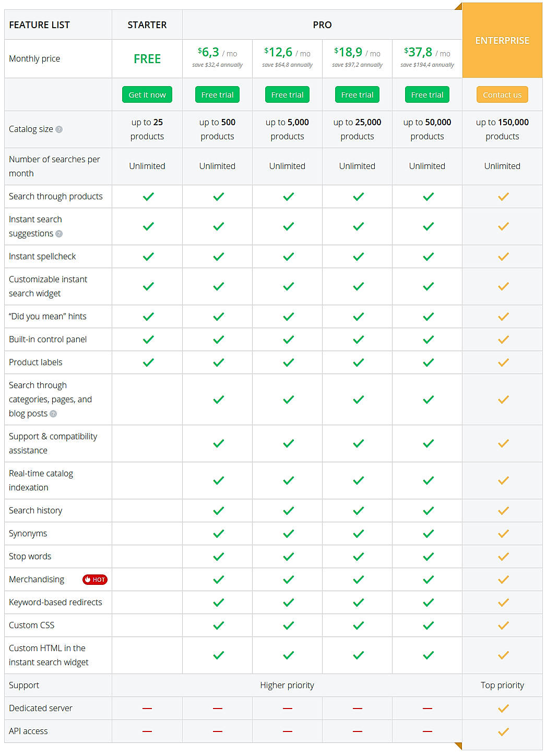The image size is (546, 756).
Task: Click the HOT badge next to Merchandising
Action: pos(94,579)
